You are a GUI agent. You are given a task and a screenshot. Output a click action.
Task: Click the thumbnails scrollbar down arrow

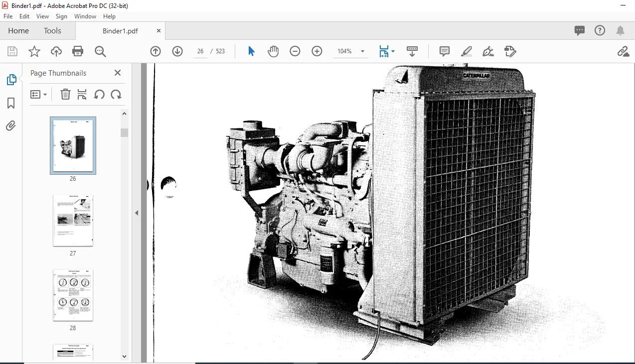click(124, 356)
